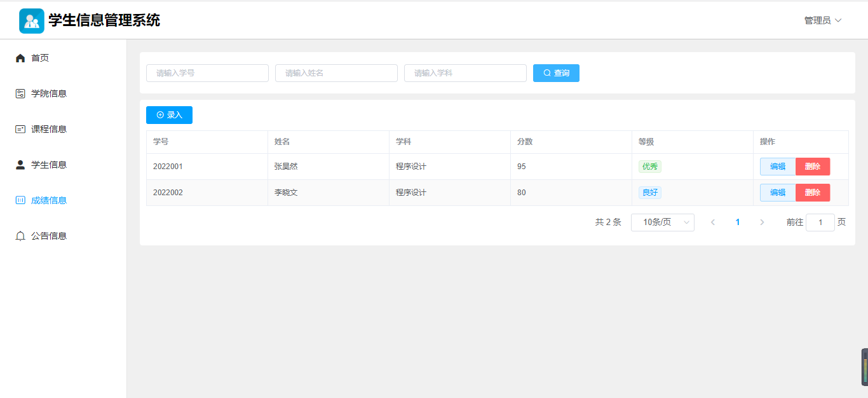Click the 查询 search button

(x=556, y=73)
